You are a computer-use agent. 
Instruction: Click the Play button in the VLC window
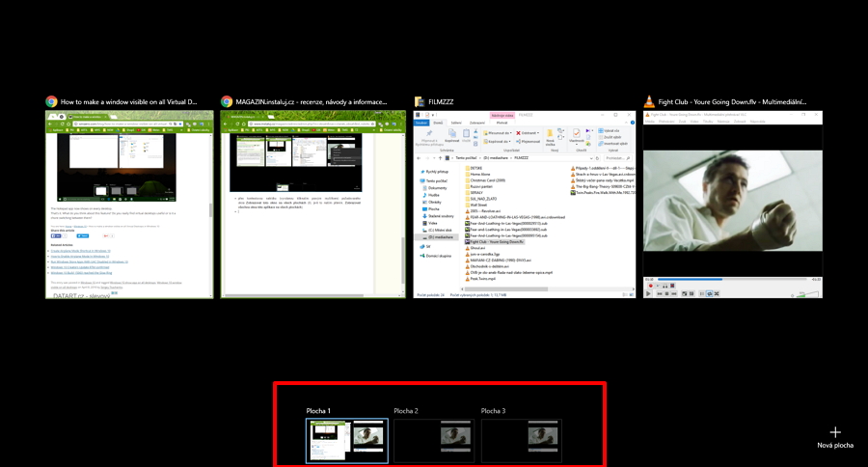coord(648,293)
